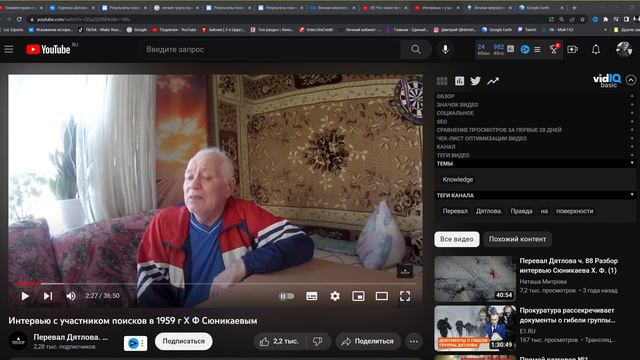640x360 pixels.
Task: Open the Twitch bookmark
Action: pyautogui.click(x=527, y=29)
